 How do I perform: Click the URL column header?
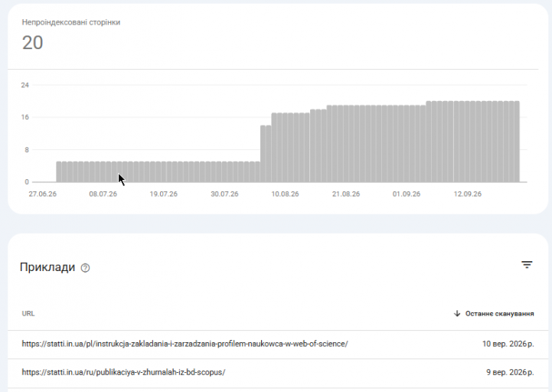point(28,313)
